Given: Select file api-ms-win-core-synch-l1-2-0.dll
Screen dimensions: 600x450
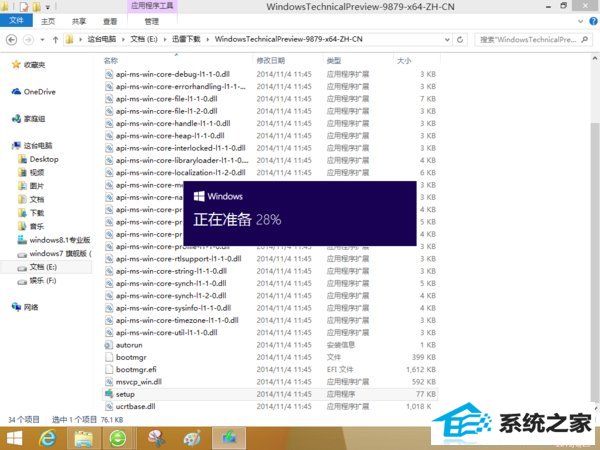Looking at the screenshot, I should coord(171,295).
